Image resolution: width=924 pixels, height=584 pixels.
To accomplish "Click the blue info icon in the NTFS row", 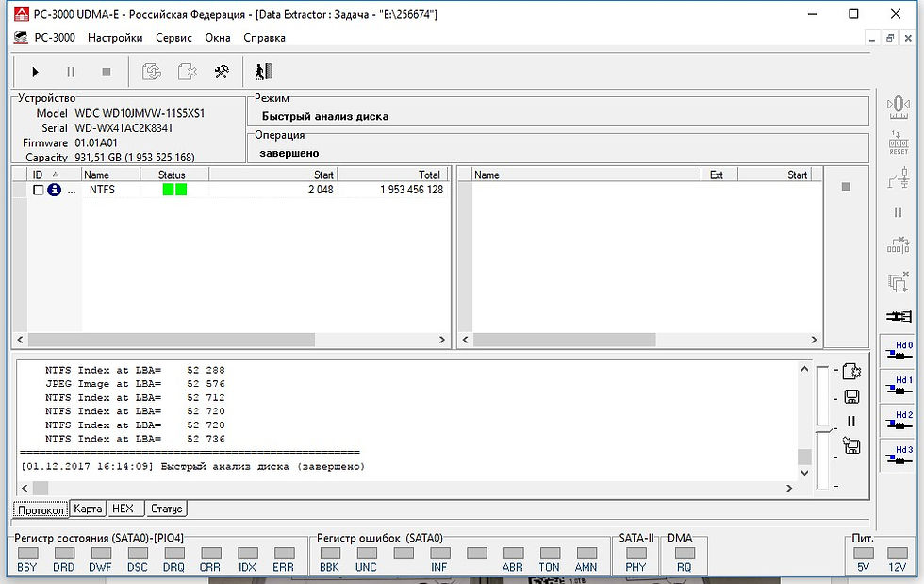I will coord(55,190).
